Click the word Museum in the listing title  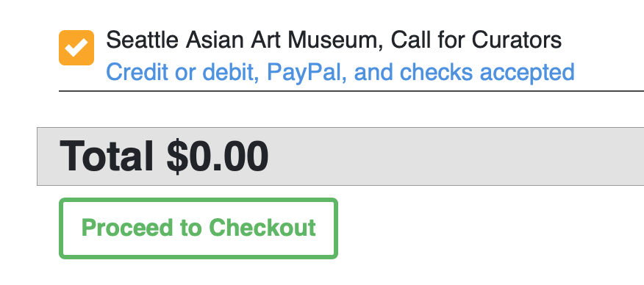(335, 40)
